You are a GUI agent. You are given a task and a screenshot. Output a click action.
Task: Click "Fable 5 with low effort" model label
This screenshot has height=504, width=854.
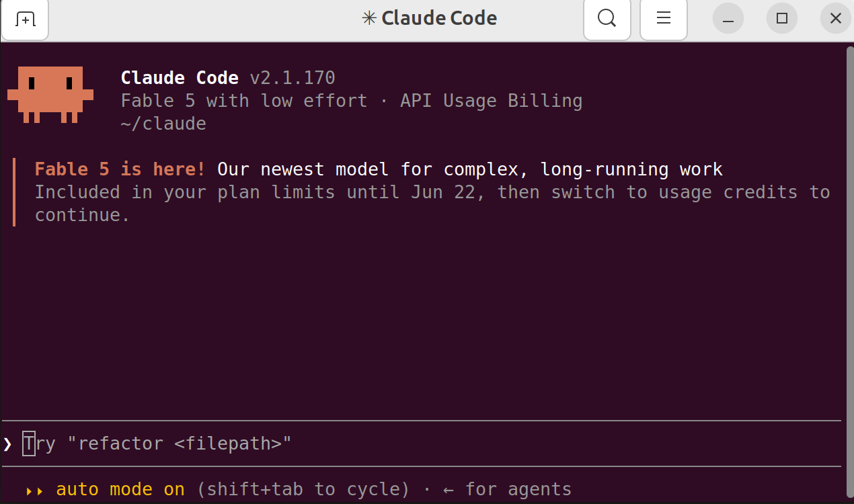pos(244,101)
